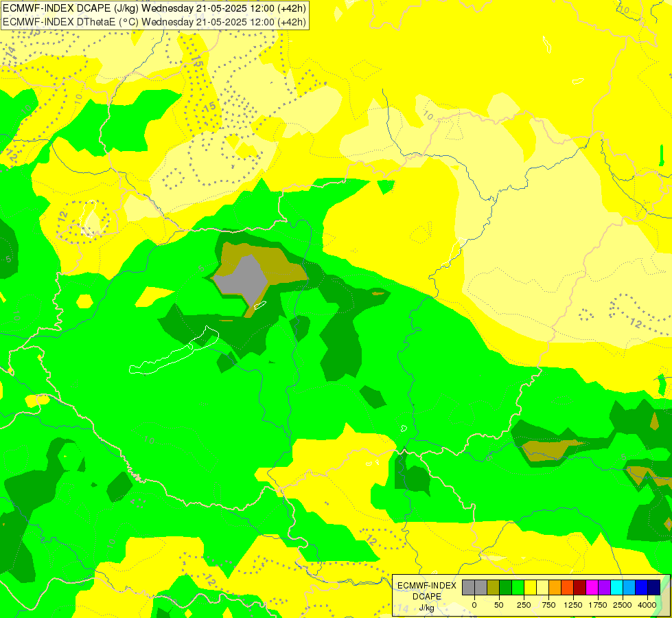Screen dimensions: 672x618
Task: Pick the red-orange legend swatch
Action: tap(568, 587)
